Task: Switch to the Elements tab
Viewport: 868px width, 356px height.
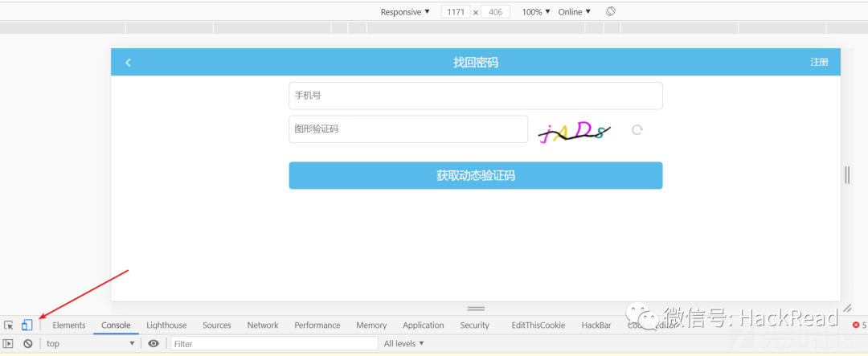Action: click(x=68, y=325)
